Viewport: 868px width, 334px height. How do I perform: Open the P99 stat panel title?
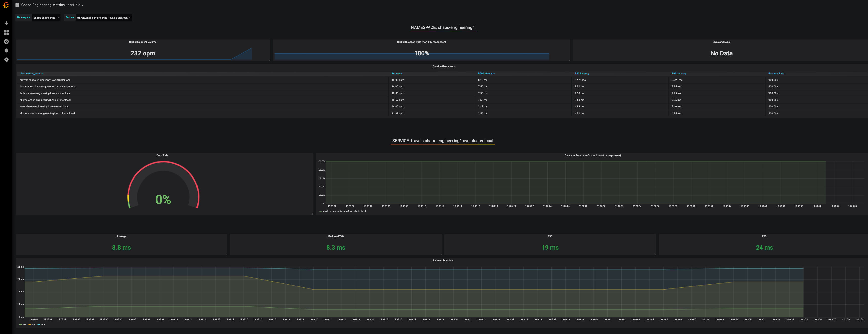764,236
